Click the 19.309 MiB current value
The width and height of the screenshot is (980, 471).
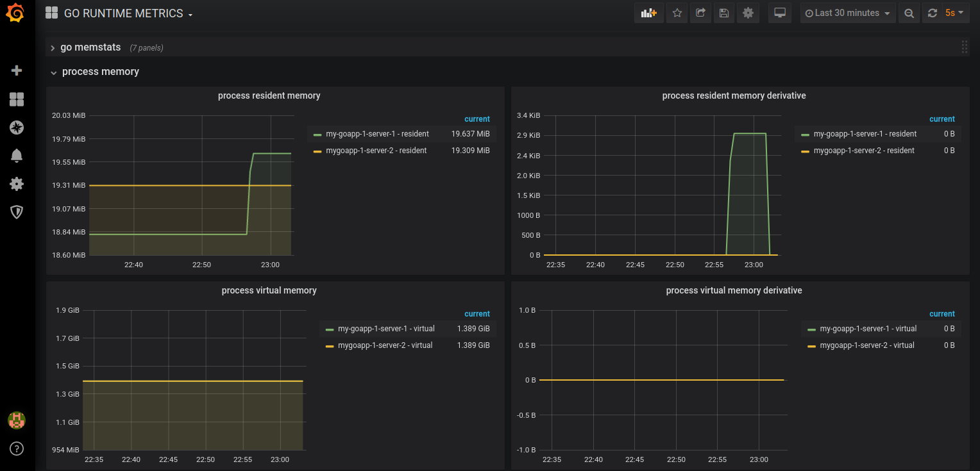pos(470,151)
